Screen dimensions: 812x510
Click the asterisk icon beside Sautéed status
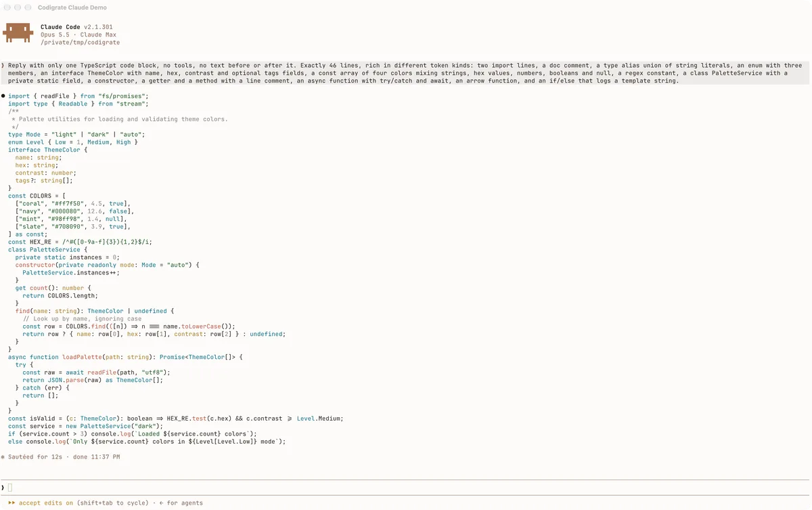3,457
